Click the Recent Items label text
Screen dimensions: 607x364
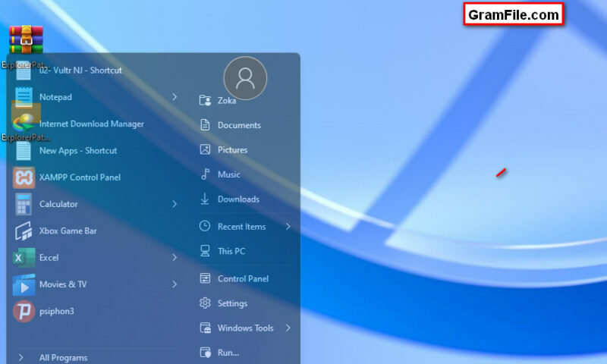click(x=241, y=227)
